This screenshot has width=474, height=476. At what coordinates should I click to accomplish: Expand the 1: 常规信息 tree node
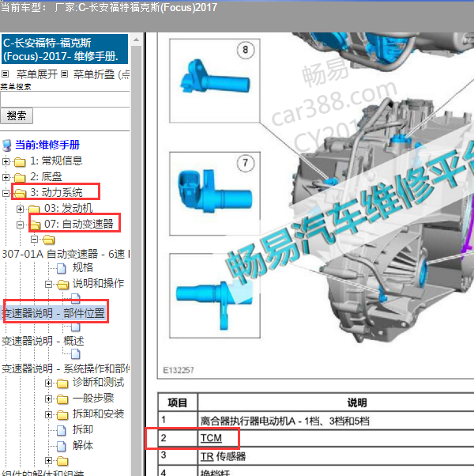coord(6,161)
